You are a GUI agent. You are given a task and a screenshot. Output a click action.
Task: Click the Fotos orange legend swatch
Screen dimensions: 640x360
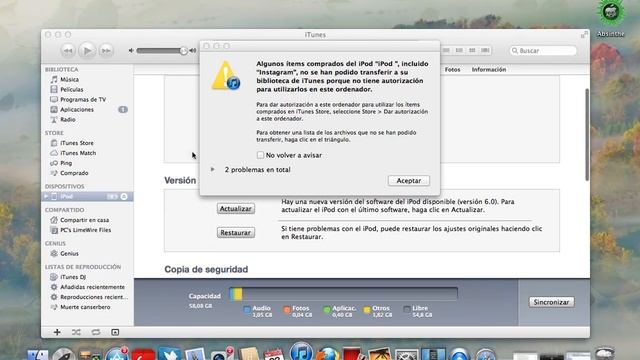pyautogui.click(x=287, y=310)
